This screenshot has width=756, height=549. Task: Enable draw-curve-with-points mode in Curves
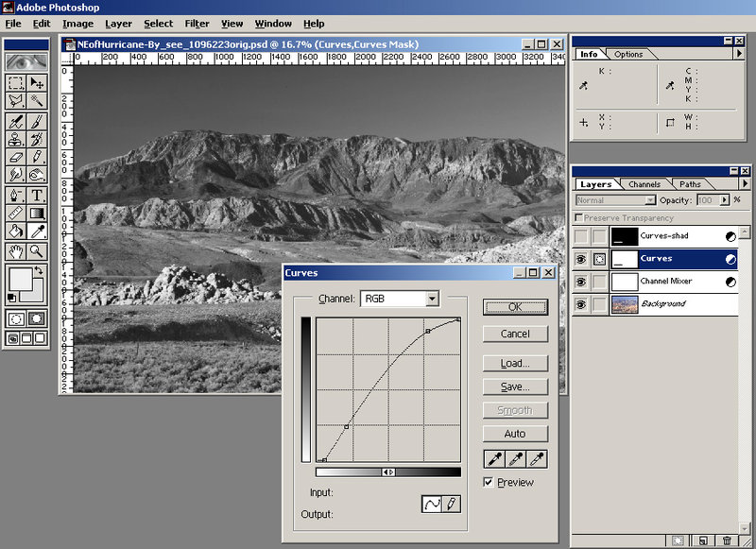coord(432,505)
